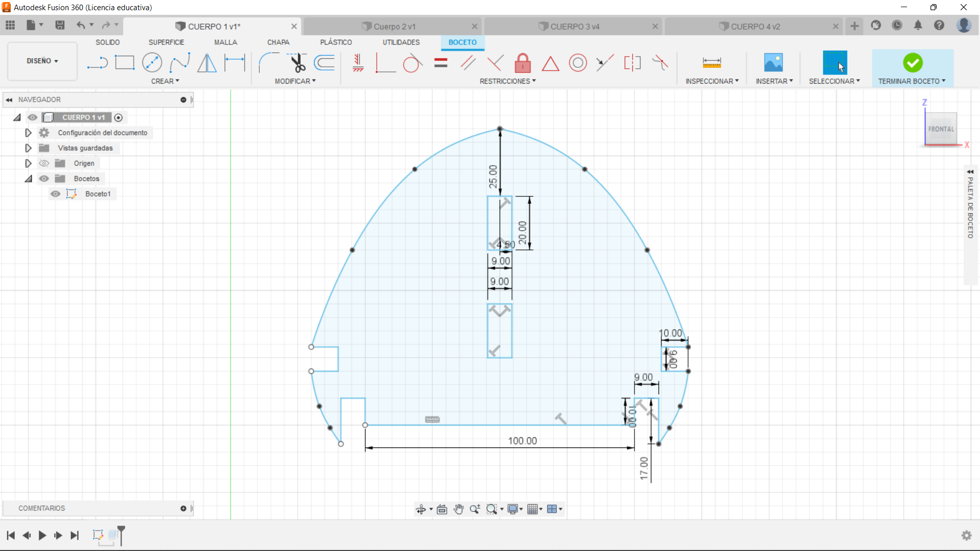Switch to the SUPERFICIE ribbon tab
Viewport: 980px width, 551px height.
pyautogui.click(x=166, y=42)
